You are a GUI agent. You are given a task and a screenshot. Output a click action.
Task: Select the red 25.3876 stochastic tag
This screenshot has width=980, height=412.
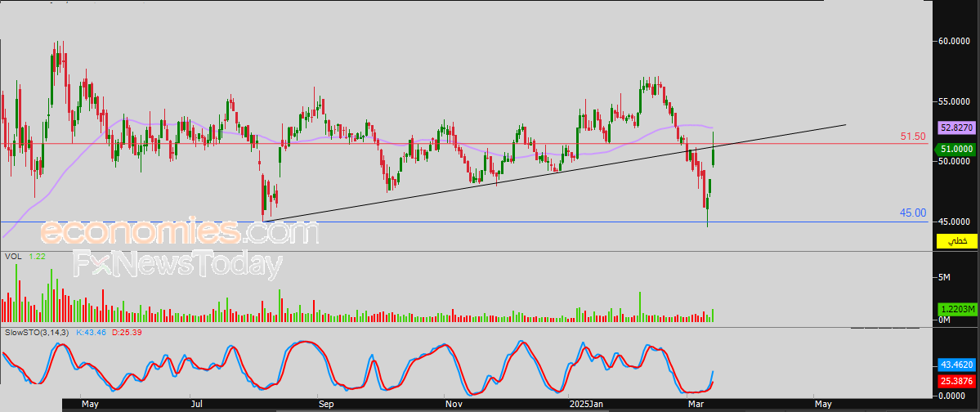(x=955, y=380)
